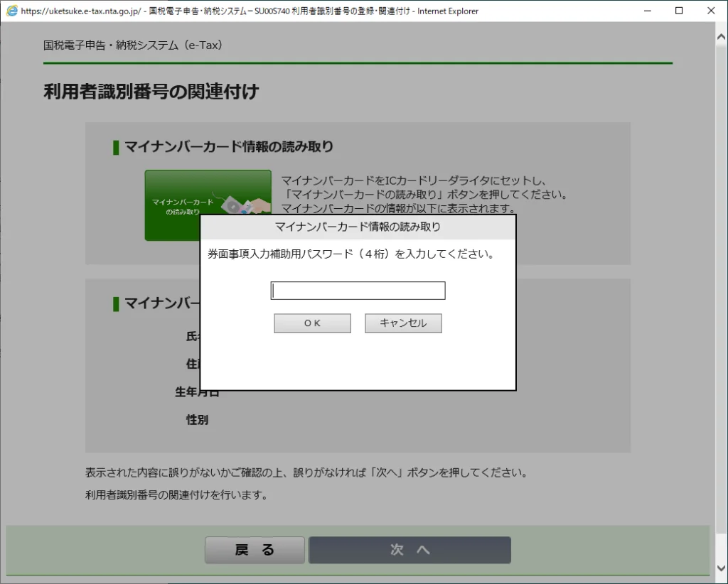
Task: Maximize the Internet Explorer window
Action: [x=679, y=11]
